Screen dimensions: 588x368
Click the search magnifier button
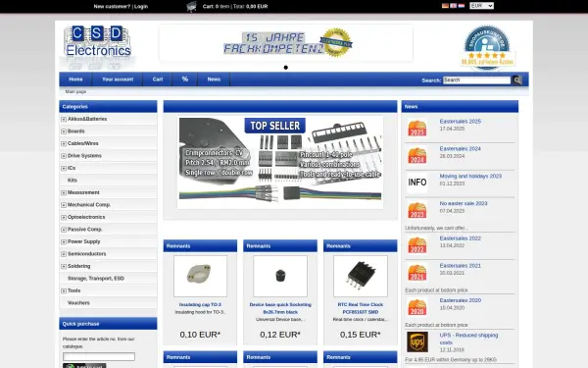point(517,80)
